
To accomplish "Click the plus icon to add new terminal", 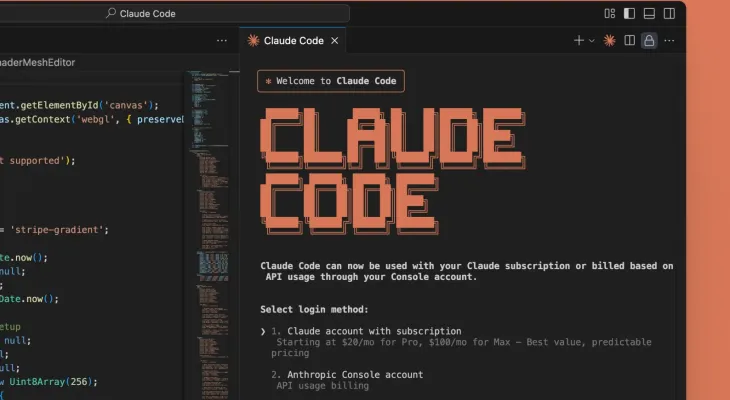I will click(579, 41).
